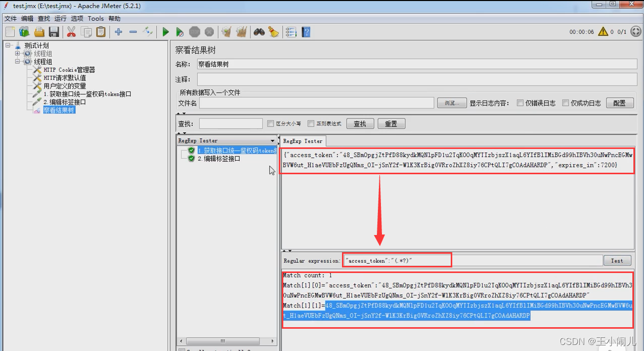Focus the 查找 search text field

pyautogui.click(x=231, y=124)
